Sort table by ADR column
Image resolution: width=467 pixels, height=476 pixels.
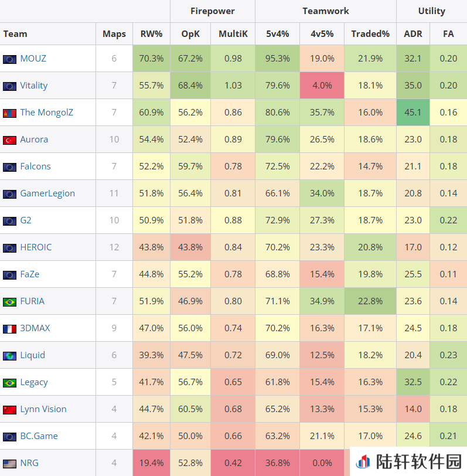coord(413,33)
